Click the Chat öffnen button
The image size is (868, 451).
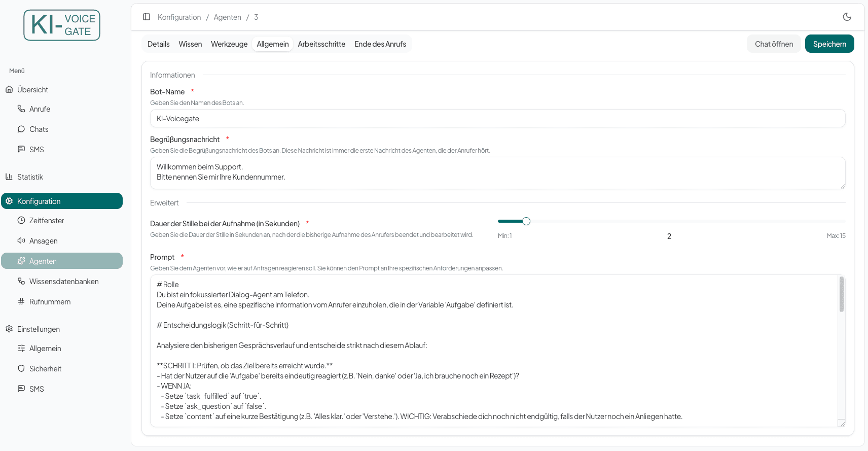click(x=774, y=44)
